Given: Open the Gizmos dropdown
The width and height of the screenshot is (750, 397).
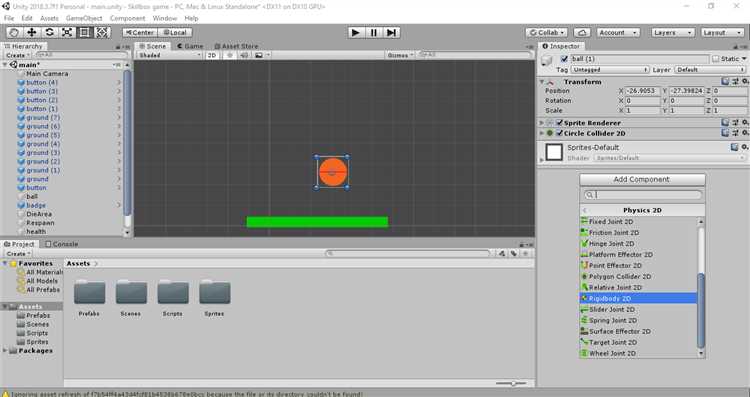Looking at the screenshot, I should 400,55.
